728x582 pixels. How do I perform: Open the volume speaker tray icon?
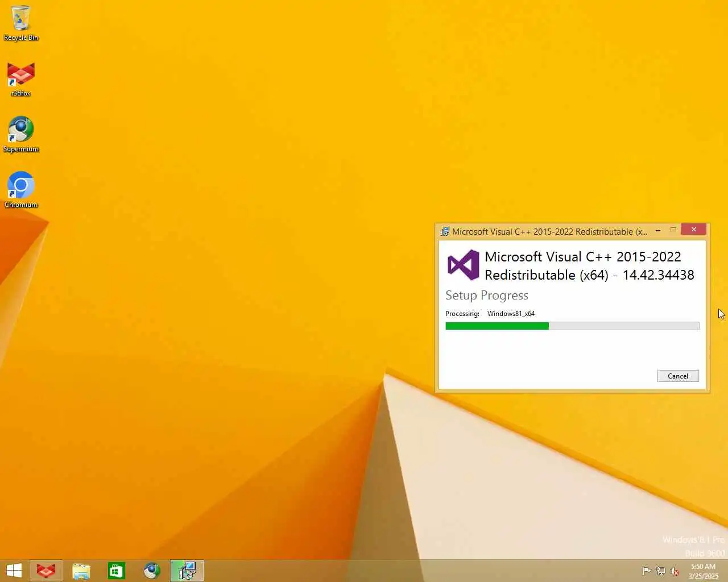tap(675, 571)
